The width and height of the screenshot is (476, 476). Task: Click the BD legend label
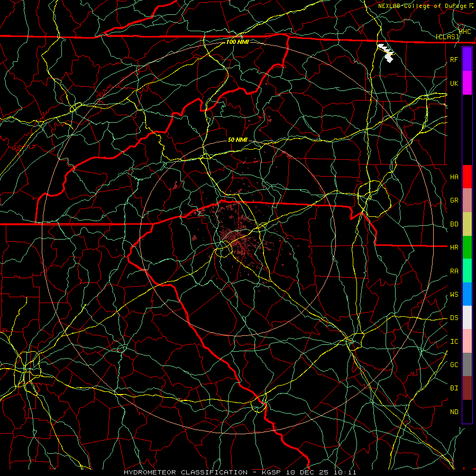point(454,224)
